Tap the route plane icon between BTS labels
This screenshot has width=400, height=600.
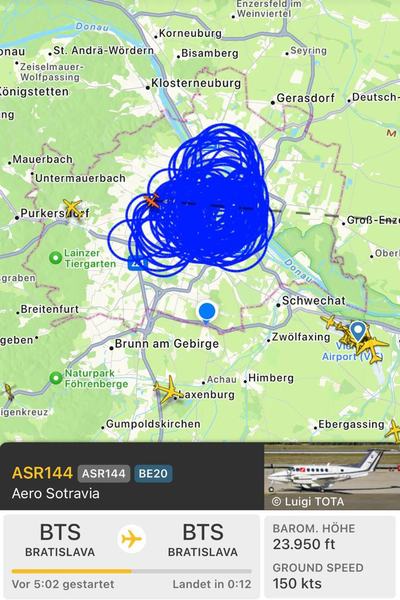[x=131, y=539]
